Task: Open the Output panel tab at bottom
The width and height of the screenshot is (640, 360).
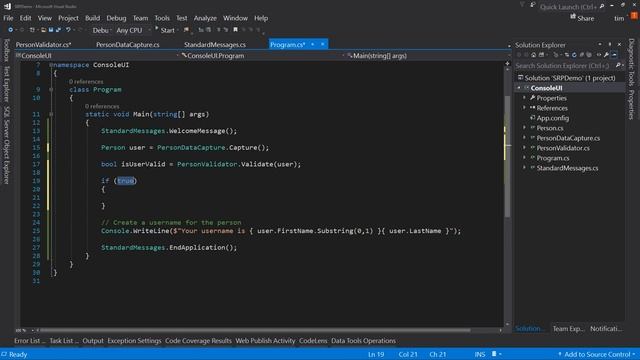Action: 93,341
